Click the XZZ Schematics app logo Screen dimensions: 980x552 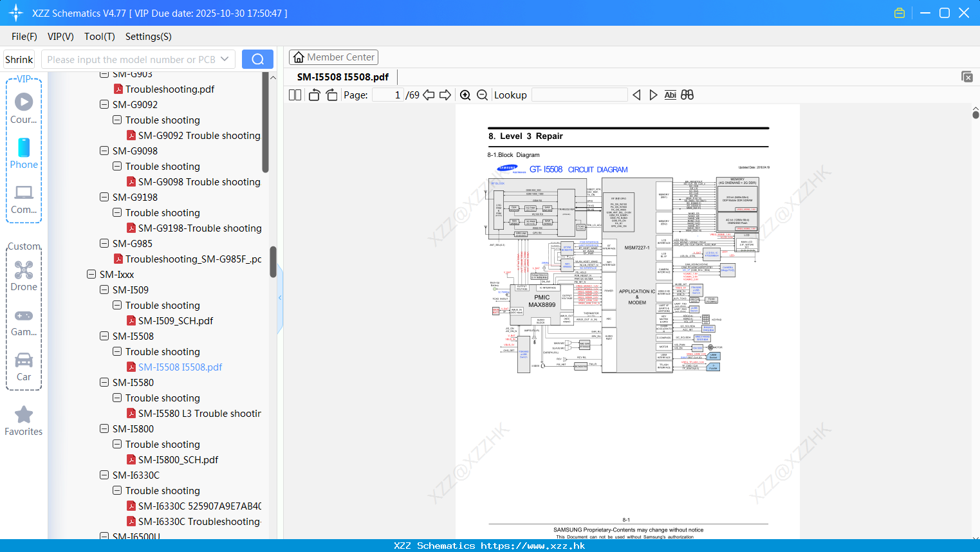pyautogui.click(x=15, y=13)
